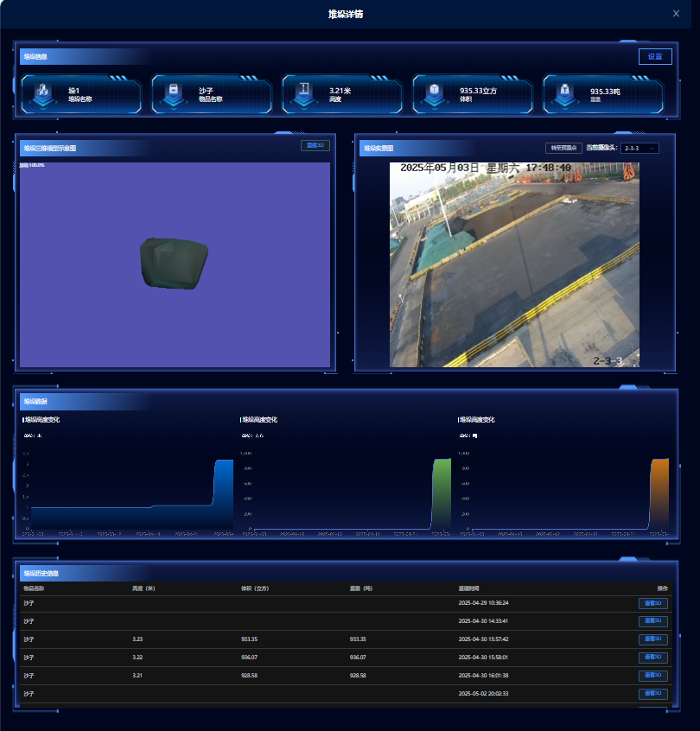Click the 转至预置点 button
700x731 pixels.
click(x=563, y=148)
